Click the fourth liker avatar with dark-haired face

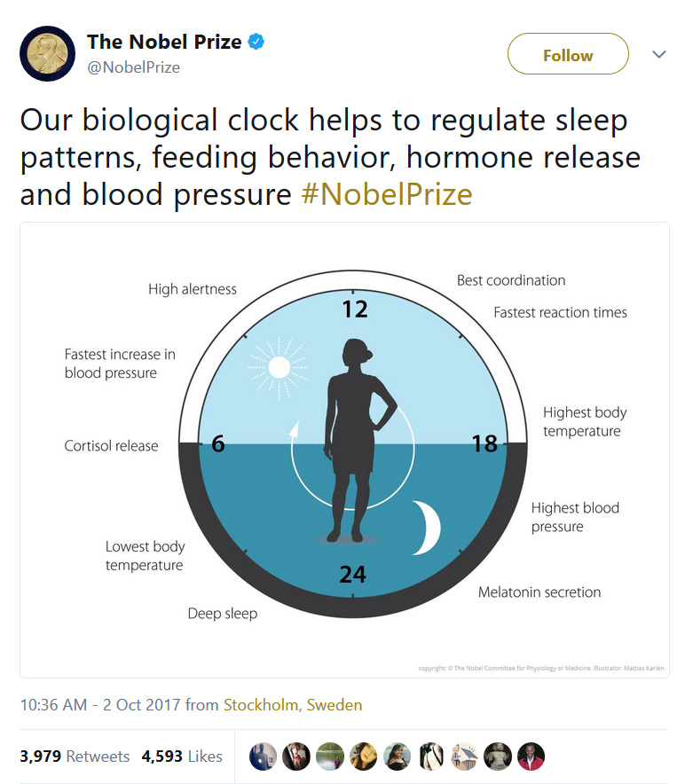(x=364, y=757)
